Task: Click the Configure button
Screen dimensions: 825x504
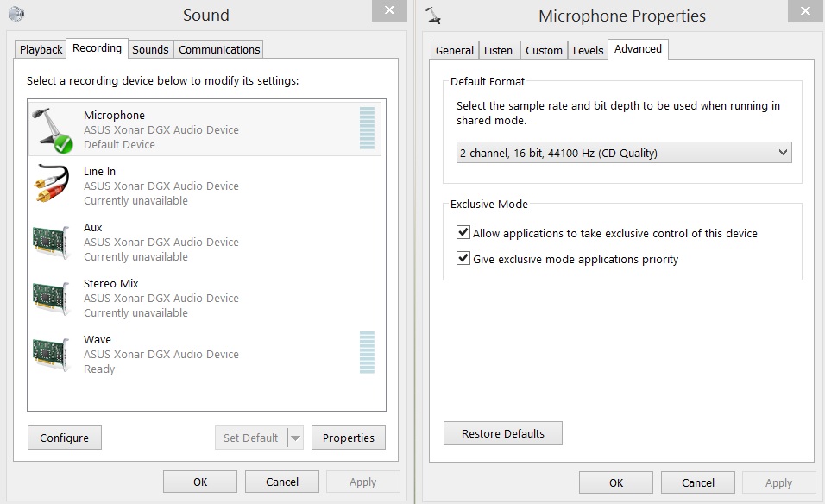Action: click(x=64, y=438)
